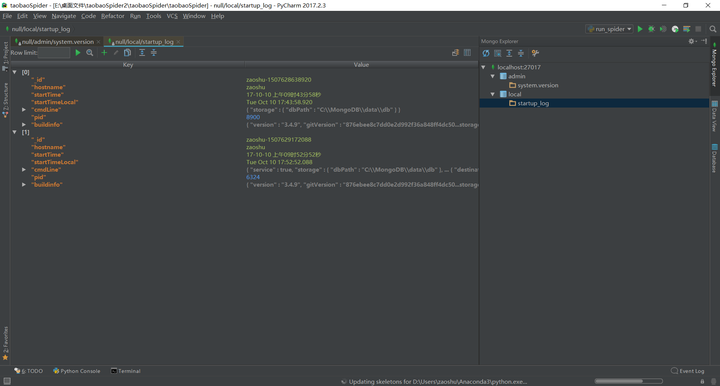The width and height of the screenshot is (720, 386).
Task: Collapse localhost:27017 server node
Action: tap(484, 67)
